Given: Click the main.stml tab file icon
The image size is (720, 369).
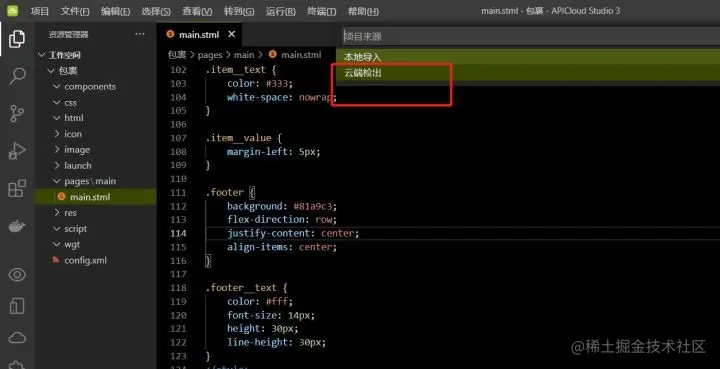Looking at the screenshot, I should point(170,34).
